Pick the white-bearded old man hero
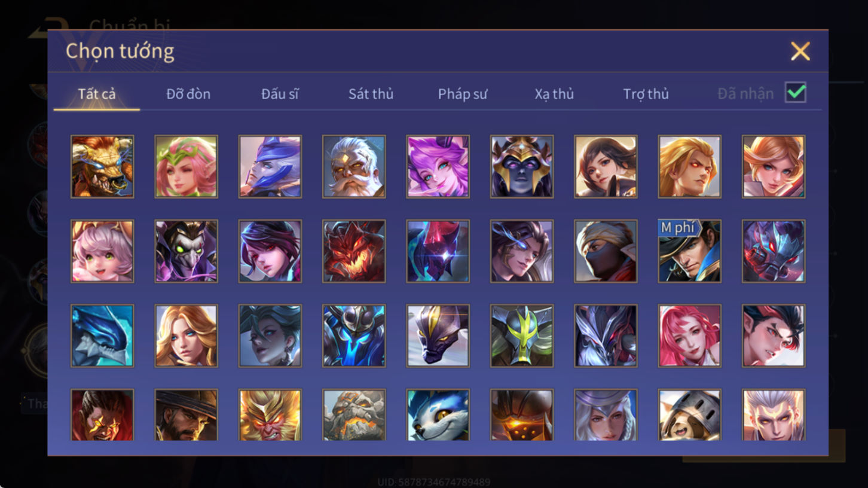The height and width of the screenshot is (488, 868). coord(354,166)
